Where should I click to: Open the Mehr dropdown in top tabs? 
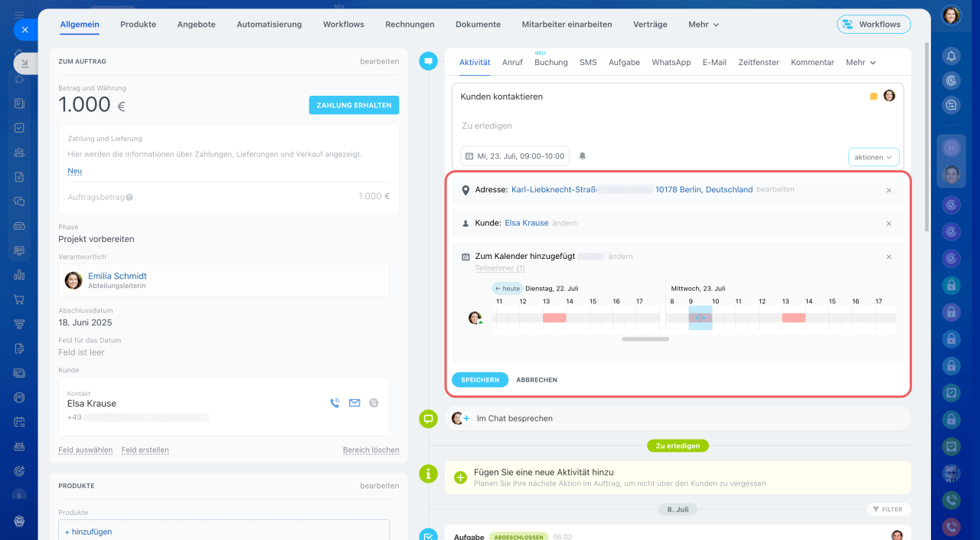coord(704,25)
